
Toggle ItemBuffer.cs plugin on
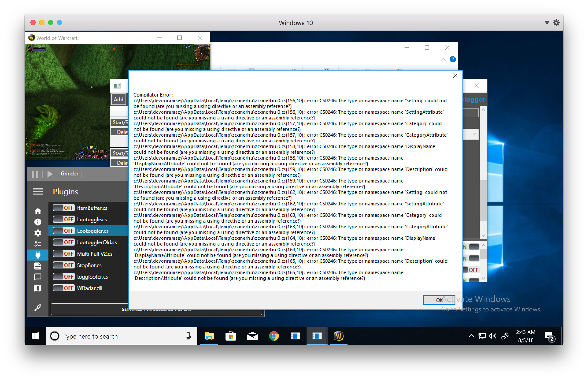click(64, 208)
